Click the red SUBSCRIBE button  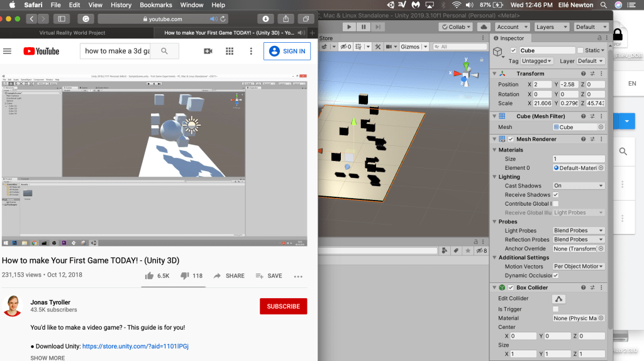pos(283,306)
